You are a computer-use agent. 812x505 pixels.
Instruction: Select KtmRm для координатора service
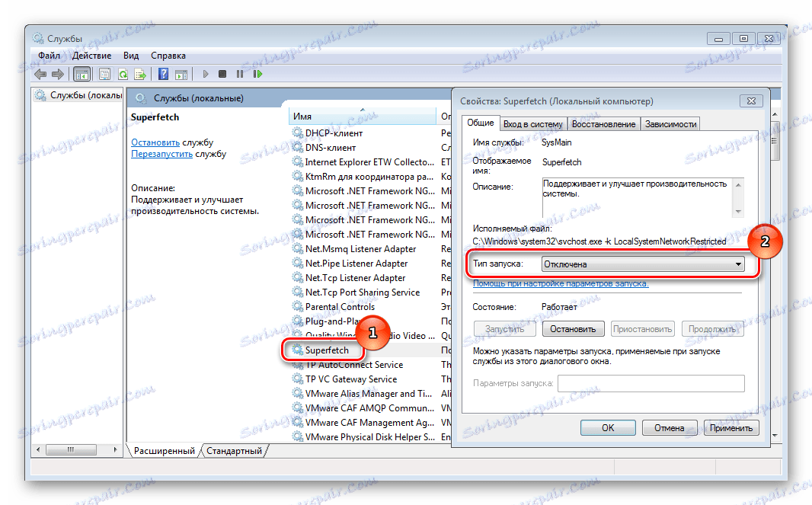[x=369, y=177]
